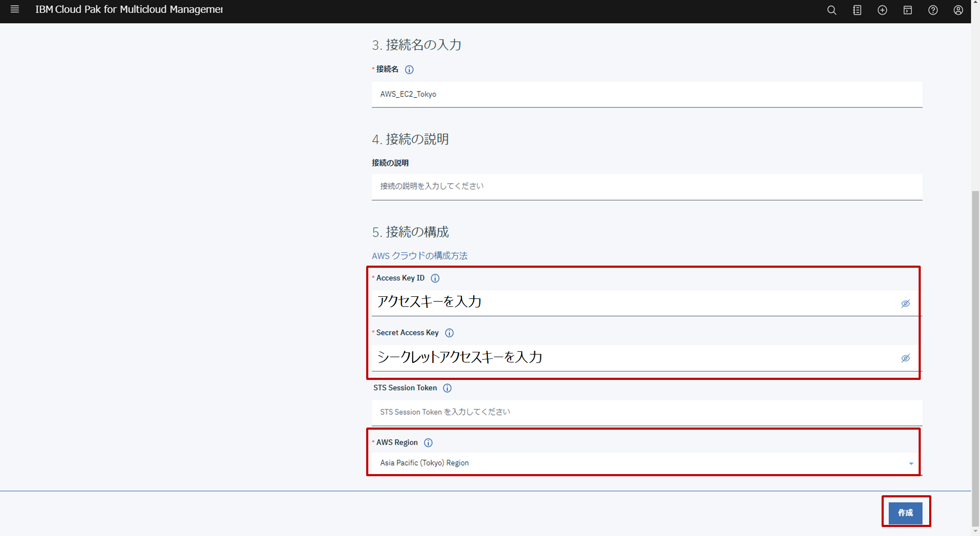
Task: Open the terminal window icon in header
Action: point(908,10)
